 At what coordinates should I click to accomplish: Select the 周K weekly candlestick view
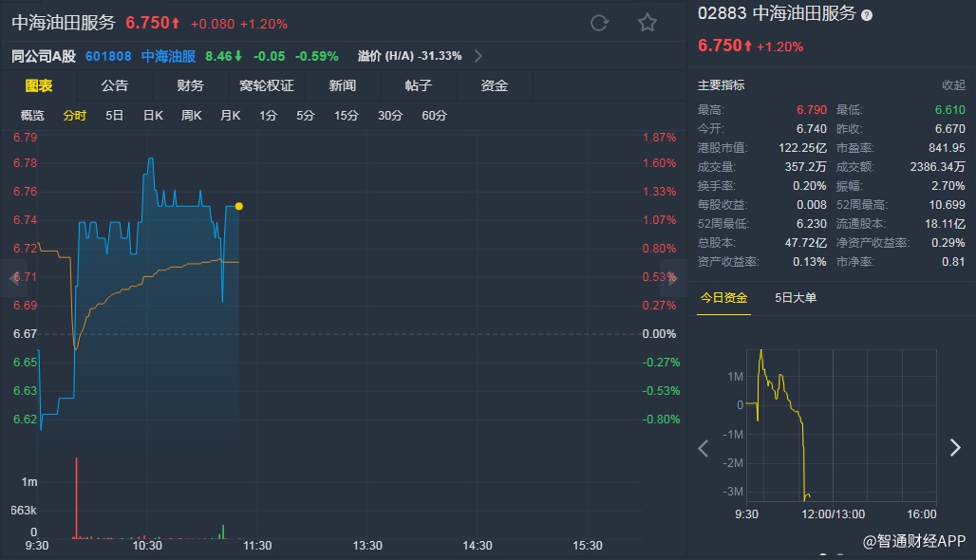tap(192, 116)
